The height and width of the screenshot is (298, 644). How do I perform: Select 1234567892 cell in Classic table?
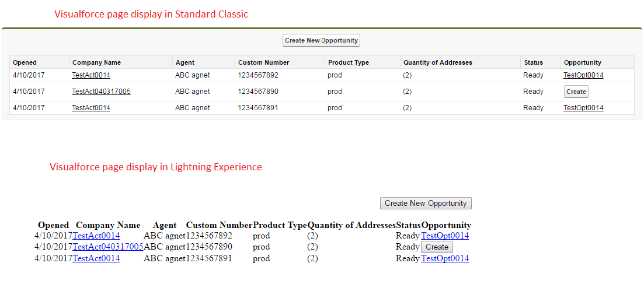(258, 75)
